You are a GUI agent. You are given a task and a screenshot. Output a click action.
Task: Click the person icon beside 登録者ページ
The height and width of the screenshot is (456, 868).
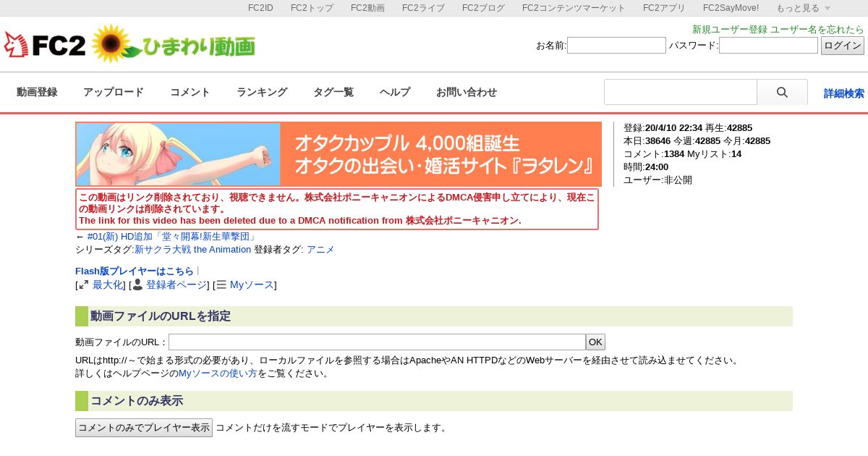[137, 284]
